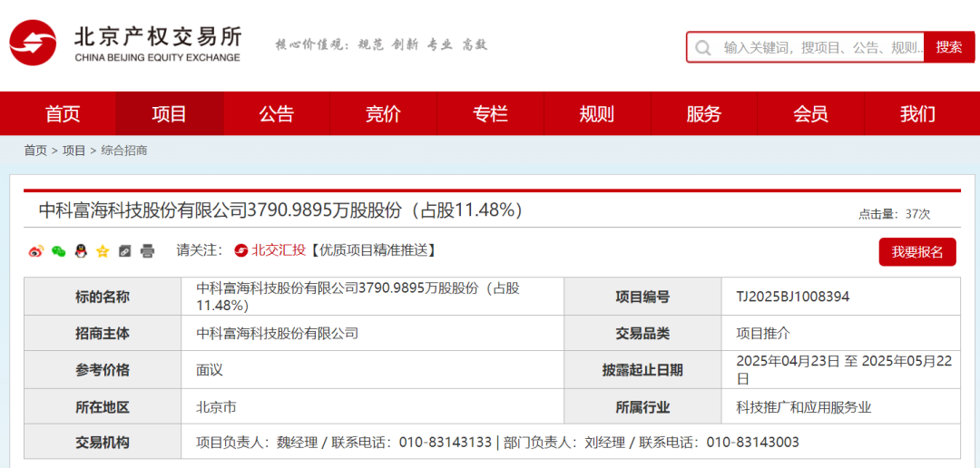The width and height of the screenshot is (980, 468).
Task: Open the 会员 navigation menu
Action: pos(810,113)
